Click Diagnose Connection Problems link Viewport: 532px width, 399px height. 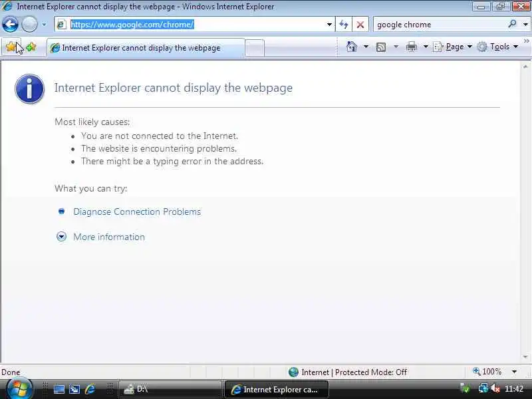point(137,211)
